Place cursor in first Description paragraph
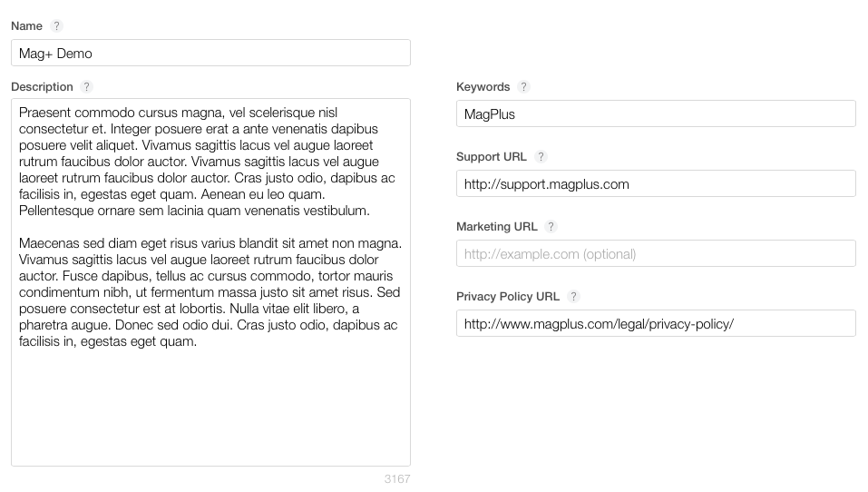The width and height of the screenshot is (868, 492). pos(207,162)
